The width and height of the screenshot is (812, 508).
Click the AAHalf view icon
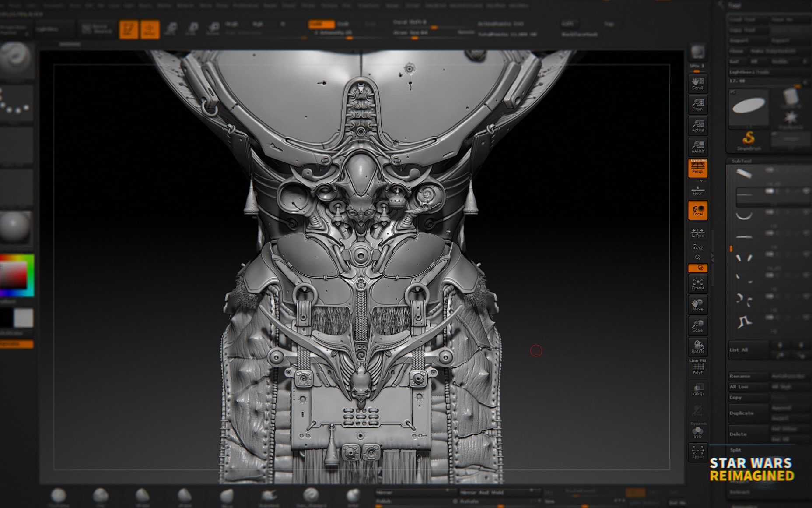coord(697,147)
